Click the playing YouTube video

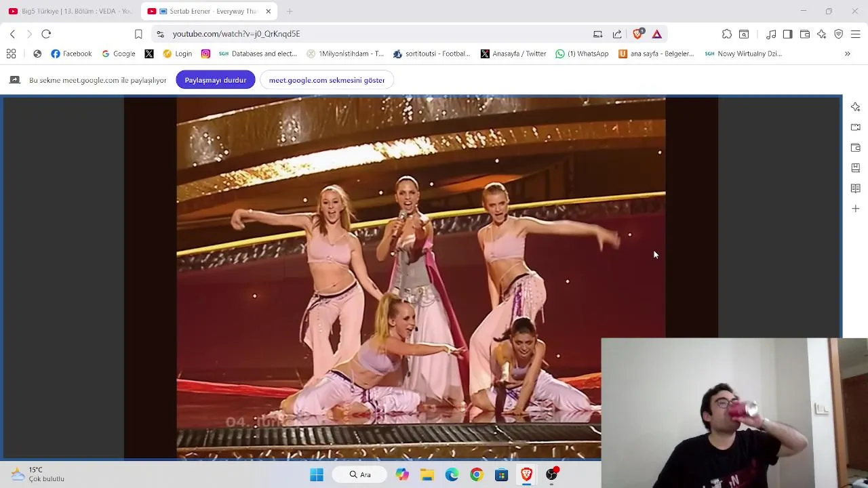tap(420, 278)
